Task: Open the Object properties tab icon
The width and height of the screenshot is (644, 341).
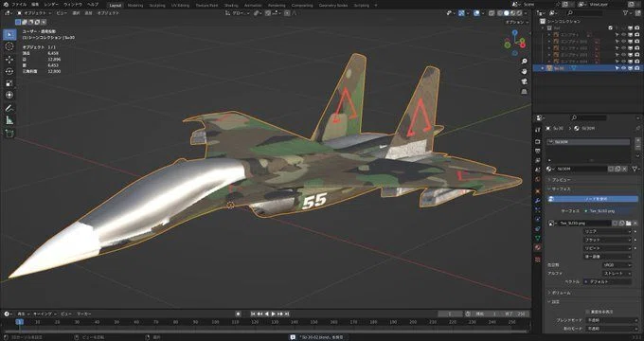Action: tap(538, 191)
